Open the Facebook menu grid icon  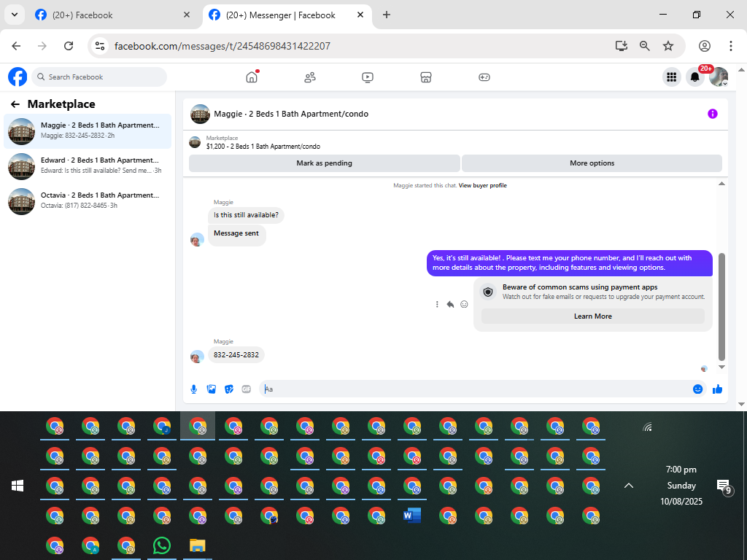(672, 77)
